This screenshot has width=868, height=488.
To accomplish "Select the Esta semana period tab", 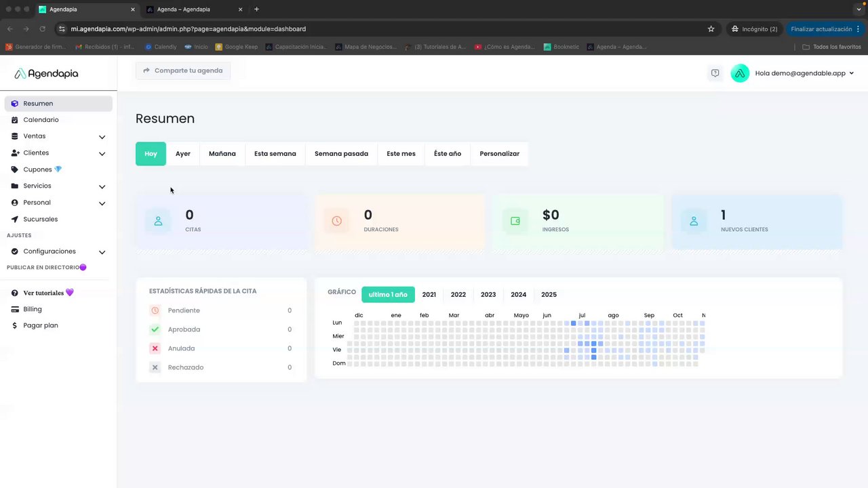I will (275, 154).
